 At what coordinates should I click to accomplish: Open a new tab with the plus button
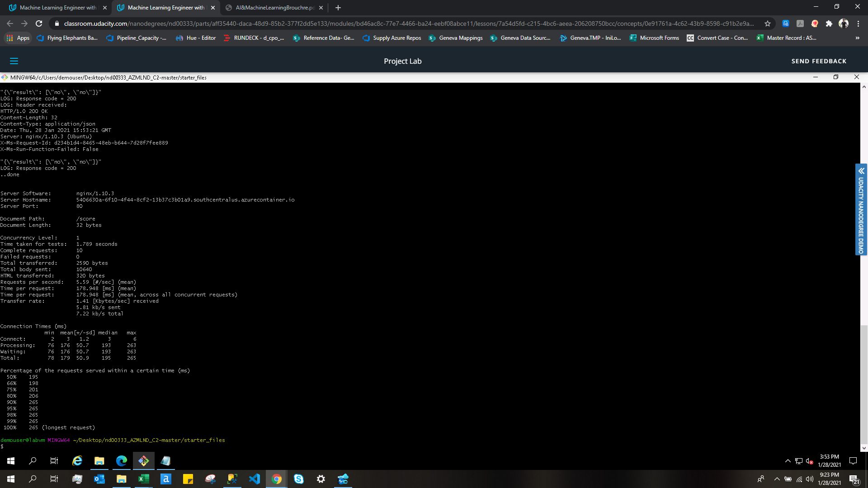click(x=338, y=8)
